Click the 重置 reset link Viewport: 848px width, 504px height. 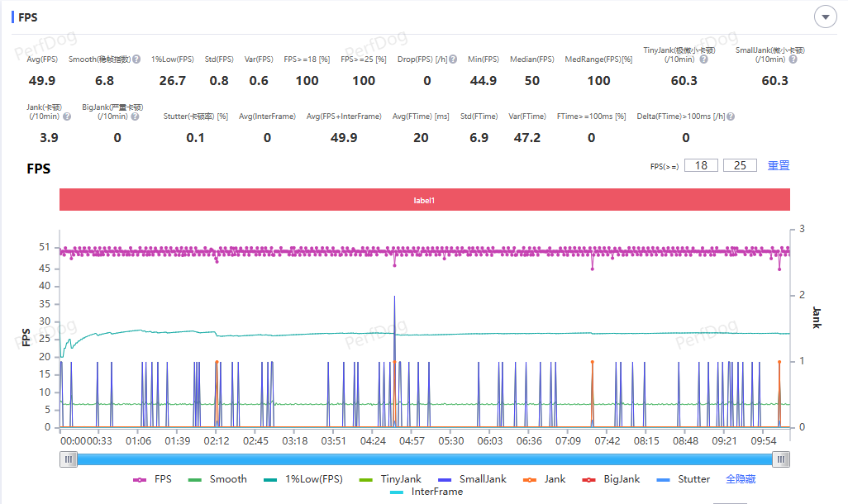point(779,165)
